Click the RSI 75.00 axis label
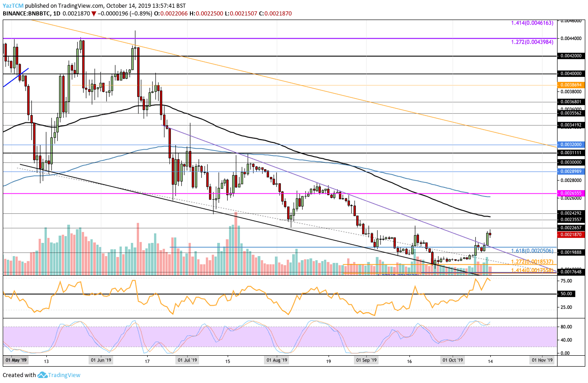Viewport: 588px width, 383px height. (566, 281)
